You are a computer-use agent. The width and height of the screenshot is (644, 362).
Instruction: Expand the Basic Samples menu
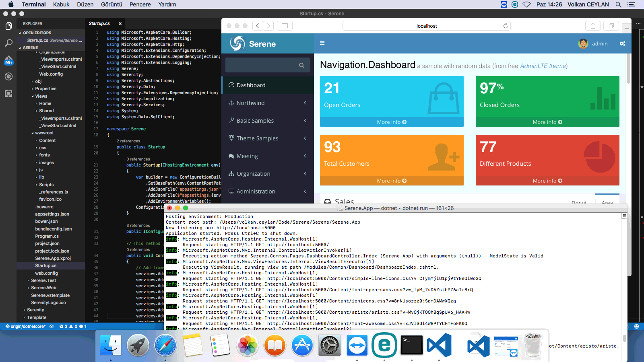(x=267, y=121)
